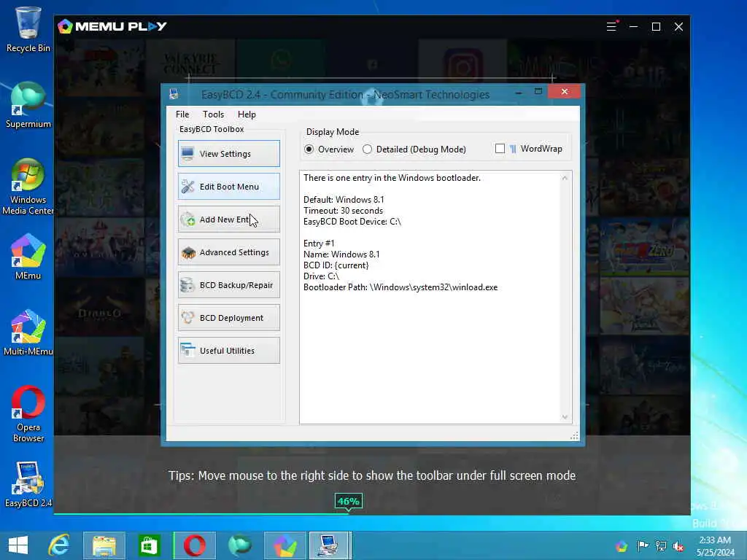This screenshot has width=747, height=560.
Task: Open the Edit Boot Menu section
Action: [228, 186]
